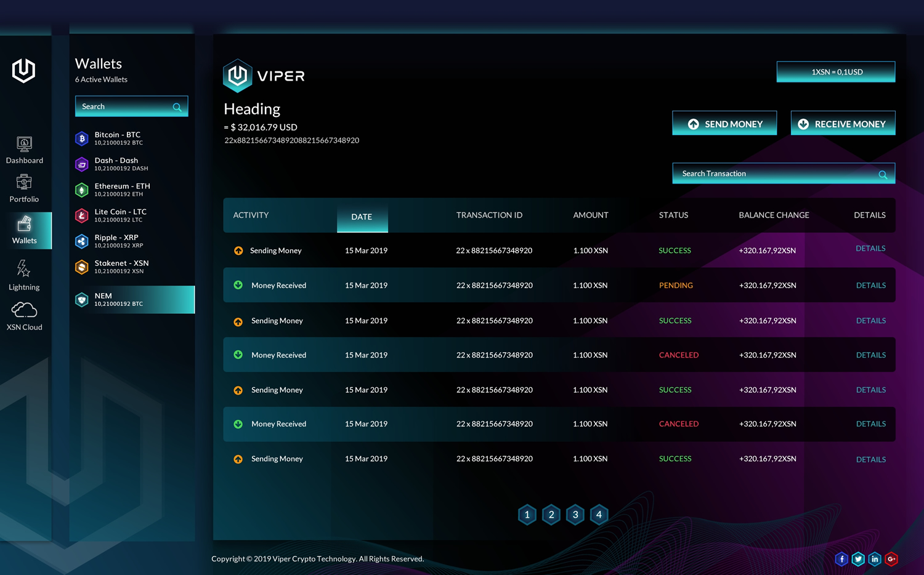Viewport: 924px width, 575px height.
Task: Click the magnifier in Search Transaction
Action: [x=883, y=175]
